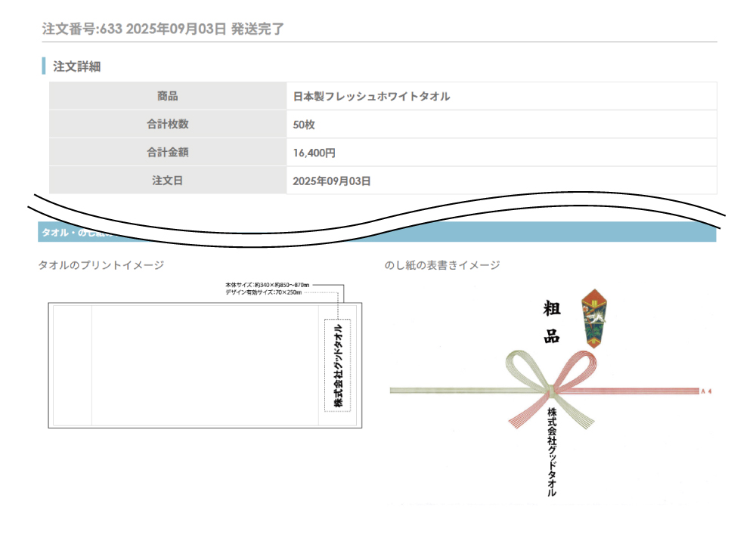Click the blue accent bar beside 注文詳細
756x544 pixels.
[44, 66]
